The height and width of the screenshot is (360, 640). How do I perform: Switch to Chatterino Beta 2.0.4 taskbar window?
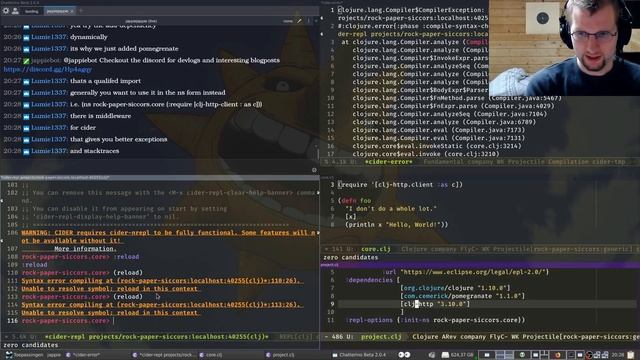pos(359,355)
